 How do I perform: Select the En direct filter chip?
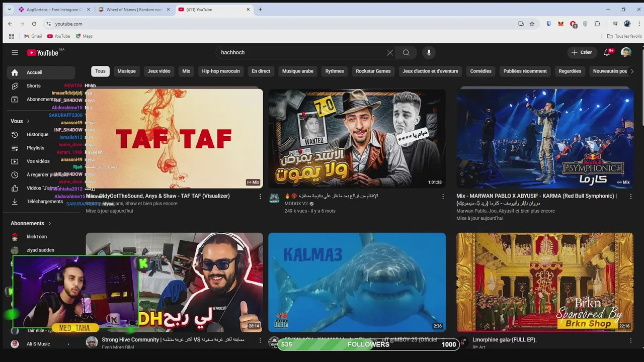pos(261,71)
